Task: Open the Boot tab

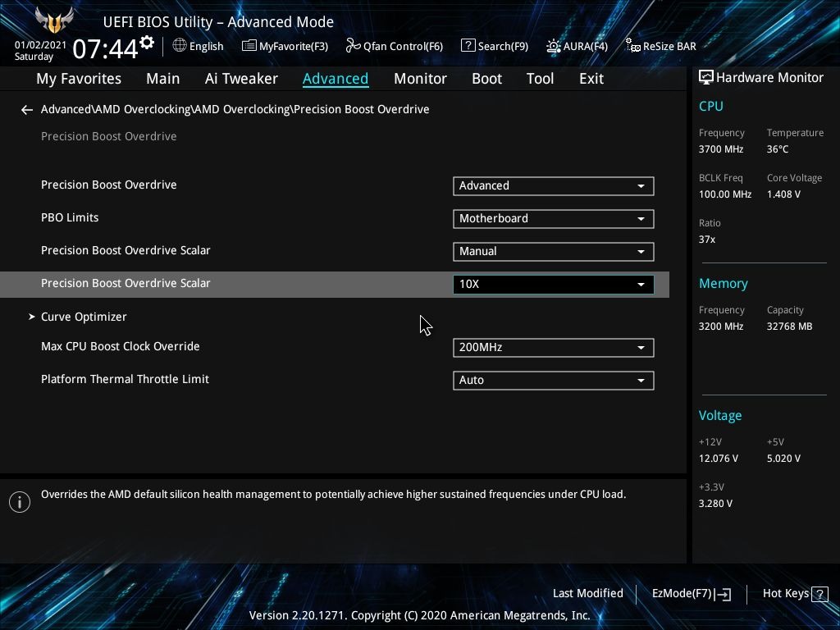Action: 486,79
